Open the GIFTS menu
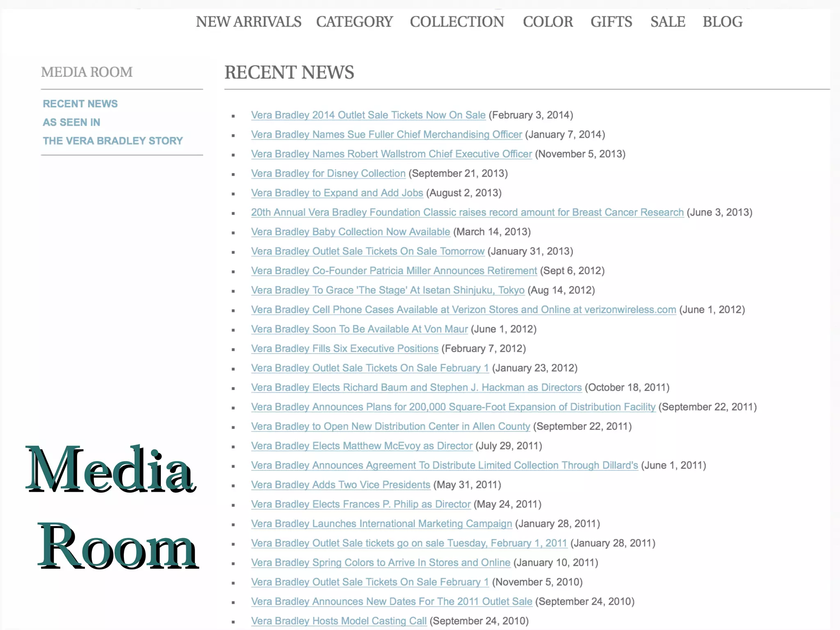This screenshot has height=630, width=840. coord(611,22)
